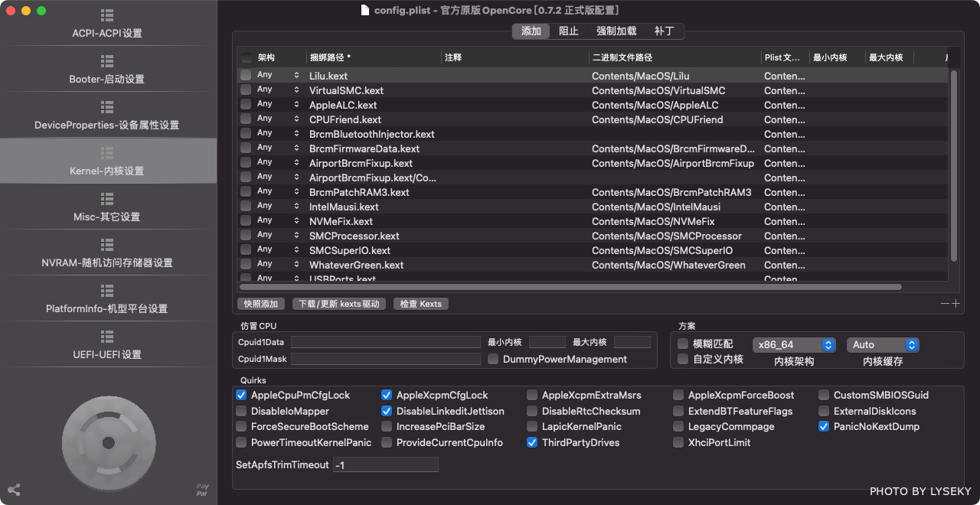The height and width of the screenshot is (505, 980).
Task: Enable the DummyPowerManagement checkbox
Action: click(493, 359)
